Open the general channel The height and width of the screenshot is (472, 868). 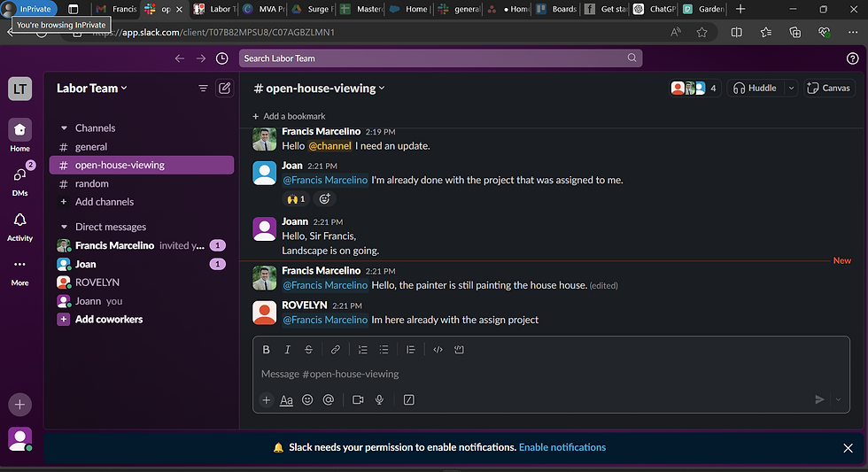click(142, 147)
